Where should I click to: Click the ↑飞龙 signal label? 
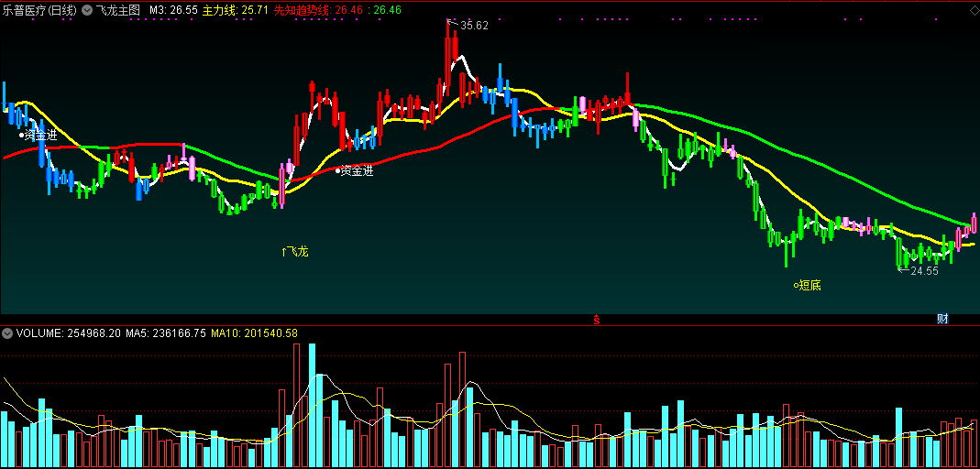tap(295, 252)
